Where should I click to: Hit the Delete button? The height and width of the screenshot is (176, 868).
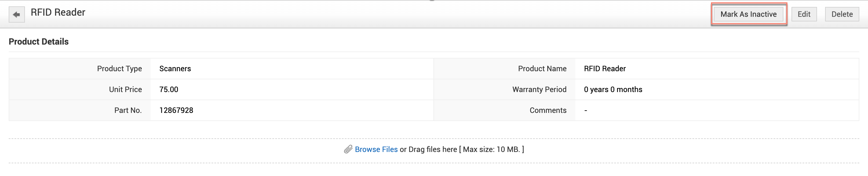tap(842, 14)
